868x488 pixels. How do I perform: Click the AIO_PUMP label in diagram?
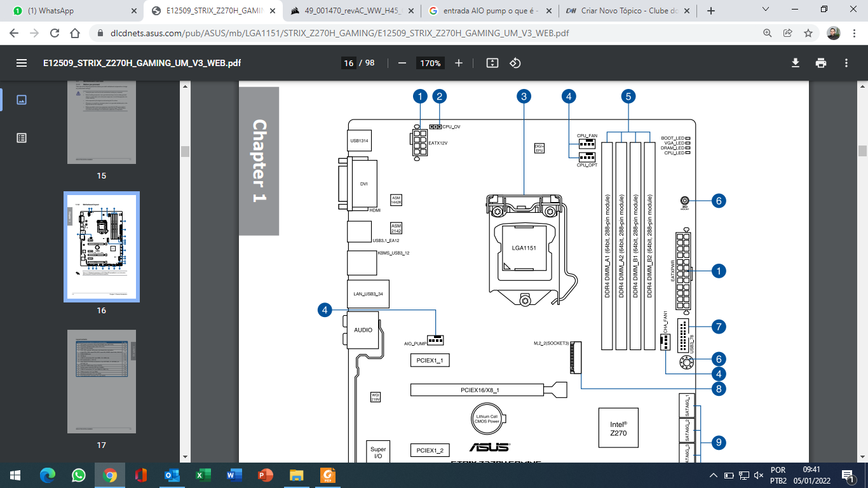pyautogui.click(x=416, y=343)
